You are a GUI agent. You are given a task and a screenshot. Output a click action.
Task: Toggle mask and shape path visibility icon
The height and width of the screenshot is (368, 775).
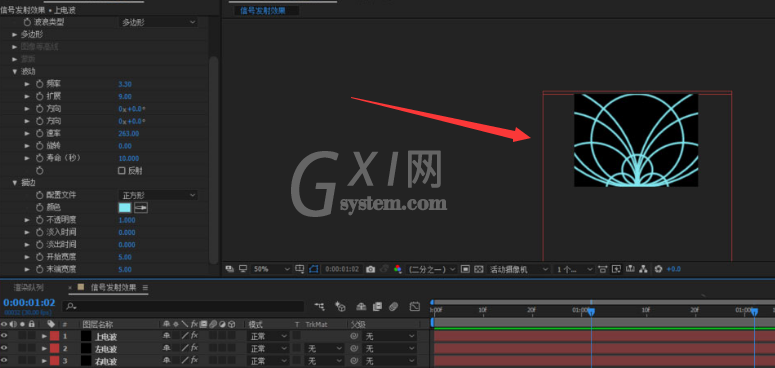(x=313, y=269)
